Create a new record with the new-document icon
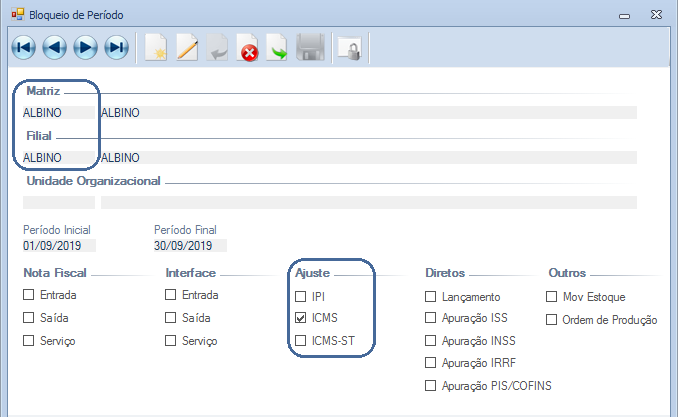The image size is (678, 417). pyautogui.click(x=156, y=47)
